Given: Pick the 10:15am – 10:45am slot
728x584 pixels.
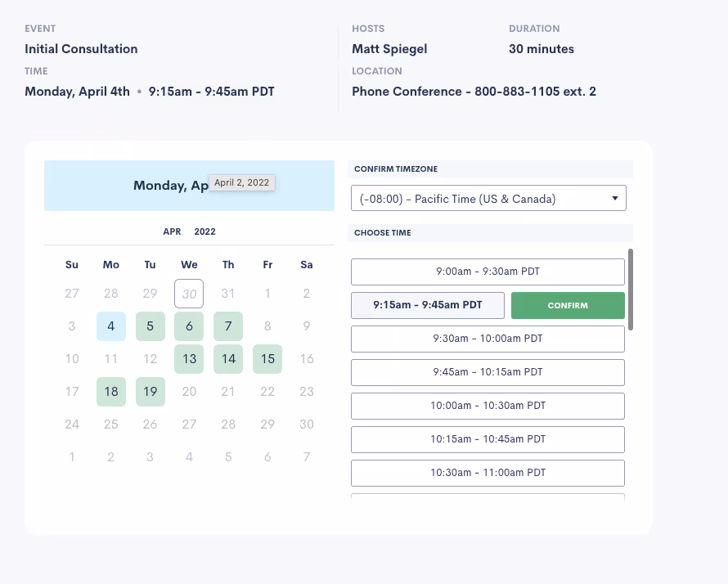Looking at the screenshot, I should [x=488, y=439].
